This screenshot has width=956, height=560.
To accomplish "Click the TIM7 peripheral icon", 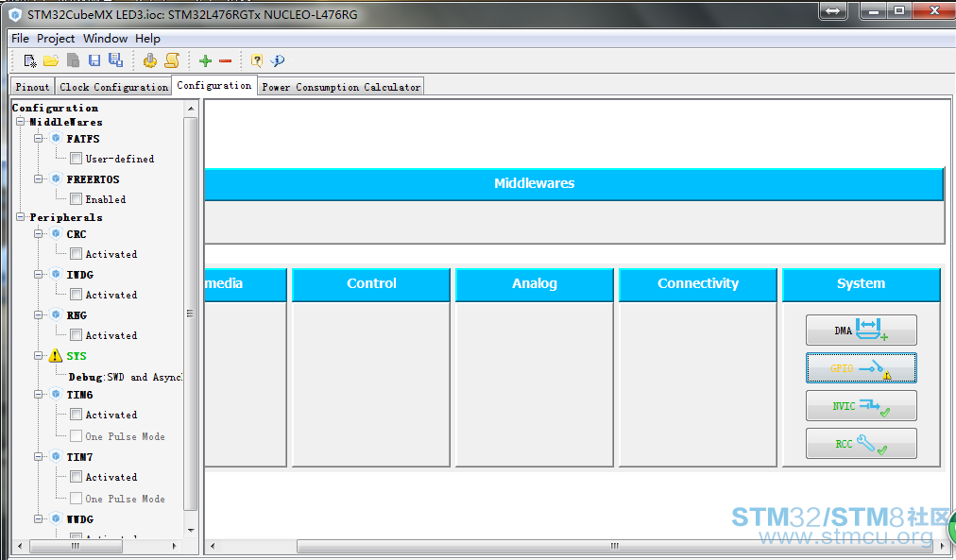I will (56, 456).
